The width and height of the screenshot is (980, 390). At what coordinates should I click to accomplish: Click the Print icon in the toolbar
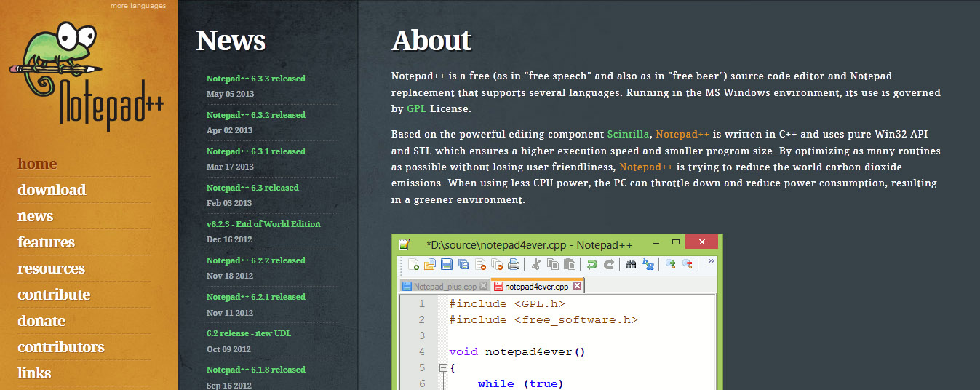tap(514, 264)
